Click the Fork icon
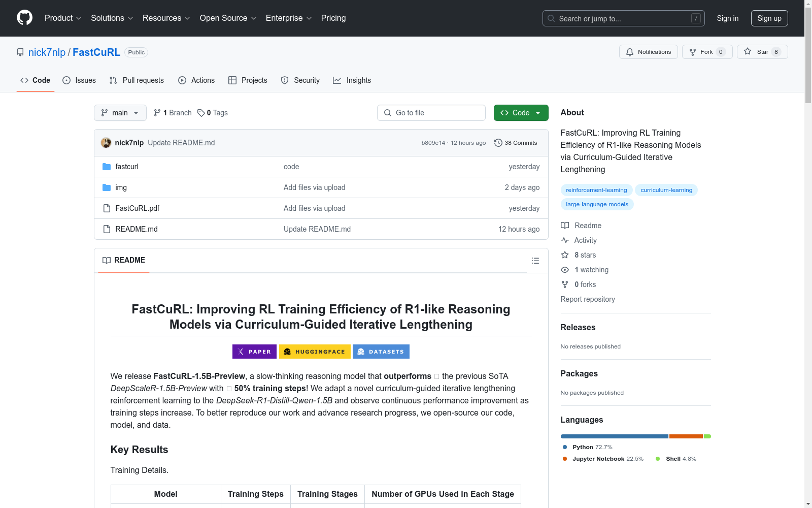The width and height of the screenshot is (812, 508). tap(693, 52)
